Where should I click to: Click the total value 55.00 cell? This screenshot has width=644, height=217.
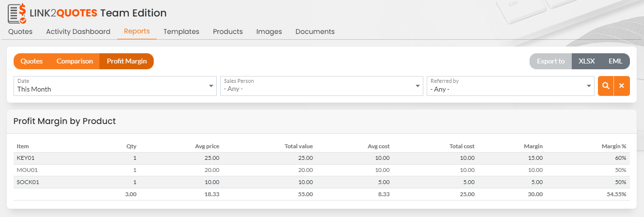click(x=306, y=194)
